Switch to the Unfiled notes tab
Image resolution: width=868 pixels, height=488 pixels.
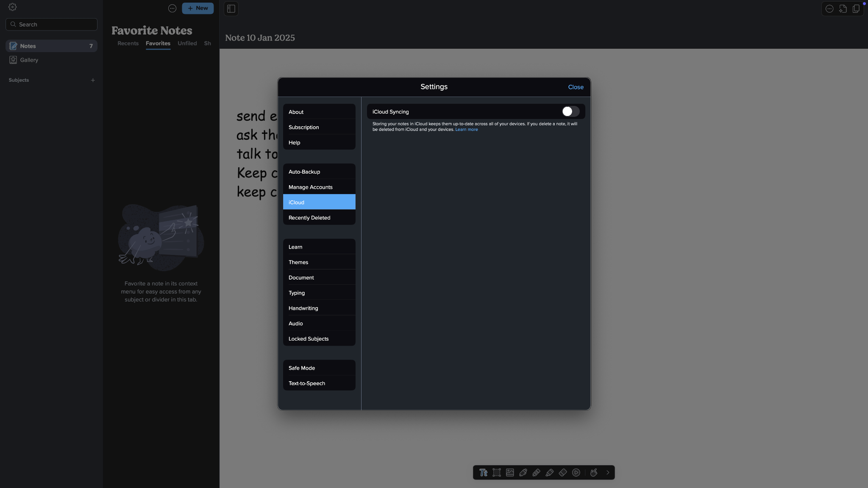187,44
